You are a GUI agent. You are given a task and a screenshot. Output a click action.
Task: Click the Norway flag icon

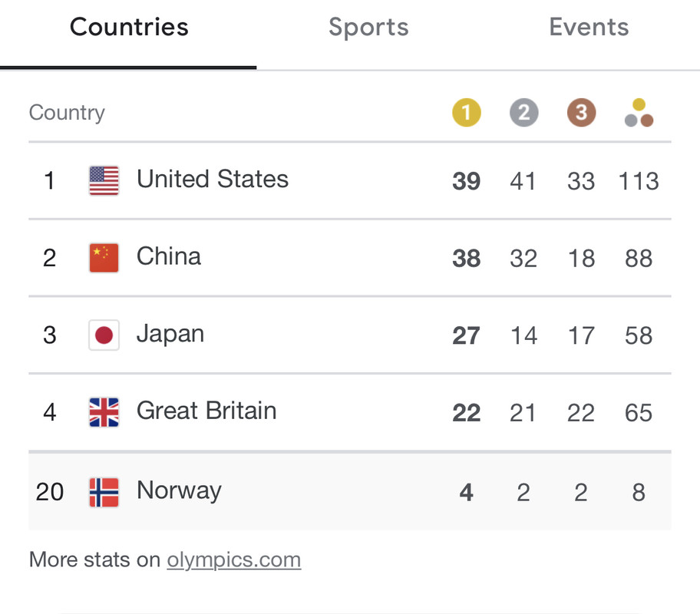[x=104, y=492]
